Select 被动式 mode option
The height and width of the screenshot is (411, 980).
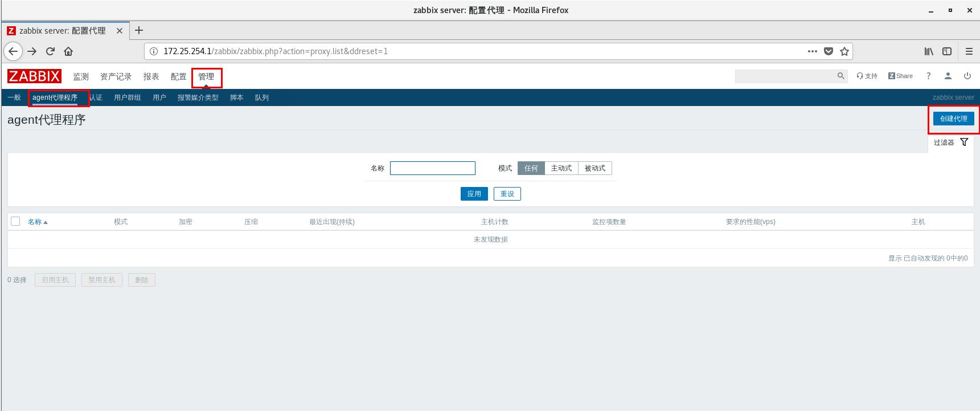595,168
